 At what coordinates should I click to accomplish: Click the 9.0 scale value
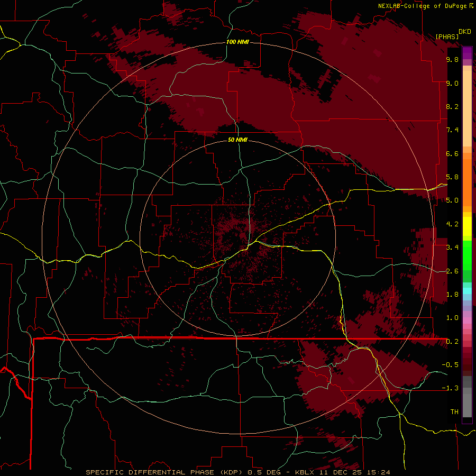tap(452, 83)
